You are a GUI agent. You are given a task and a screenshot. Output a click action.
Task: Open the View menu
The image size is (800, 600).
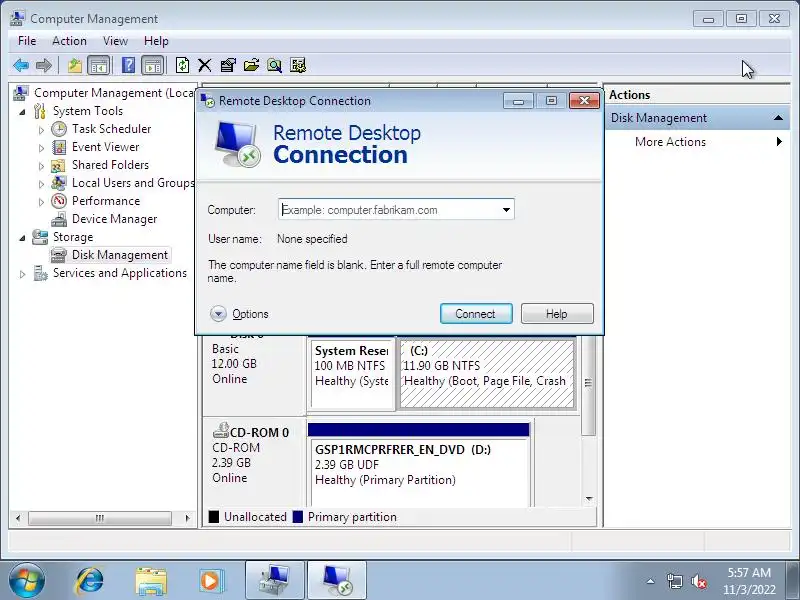[x=115, y=41]
